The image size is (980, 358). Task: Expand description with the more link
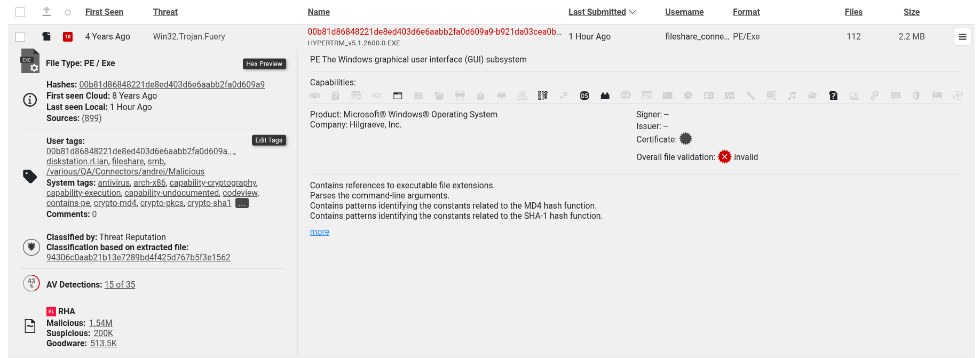click(x=320, y=232)
